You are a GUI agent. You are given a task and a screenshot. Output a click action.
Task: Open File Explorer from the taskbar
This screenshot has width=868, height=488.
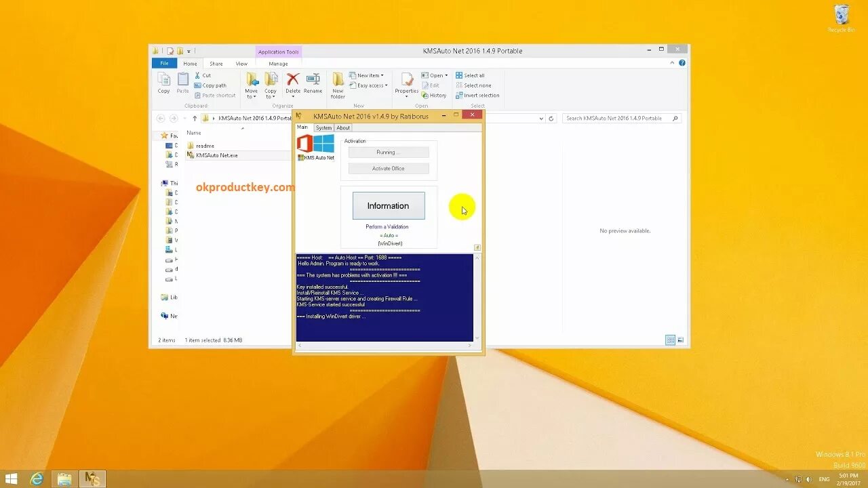tap(64, 479)
